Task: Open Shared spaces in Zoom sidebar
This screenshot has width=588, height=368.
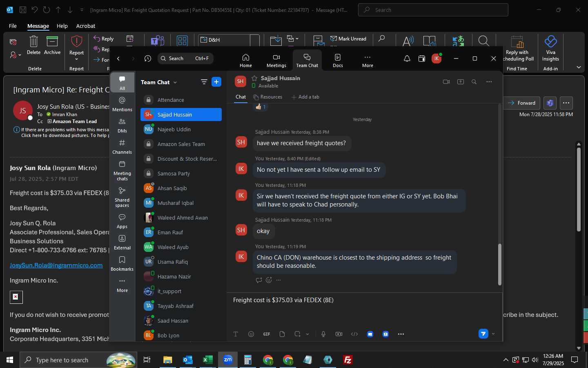Action: pyautogui.click(x=122, y=197)
